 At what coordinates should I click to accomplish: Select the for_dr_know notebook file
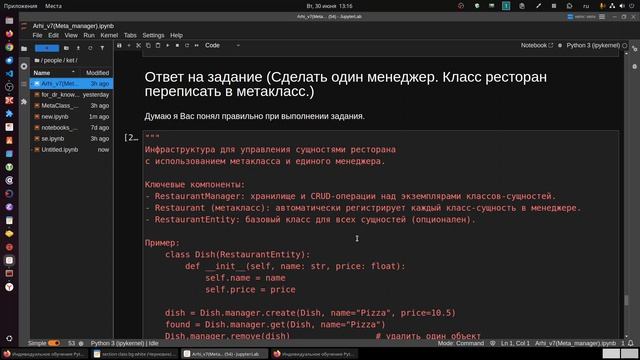[x=71, y=95]
